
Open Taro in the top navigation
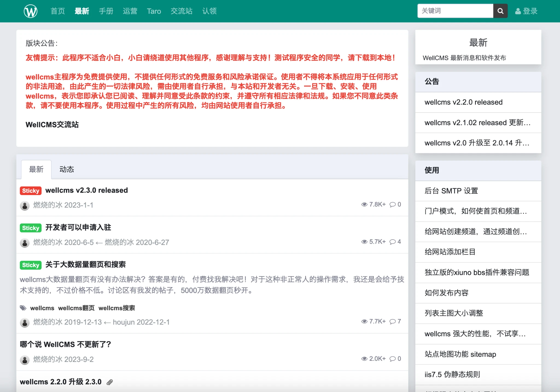pos(154,11)
